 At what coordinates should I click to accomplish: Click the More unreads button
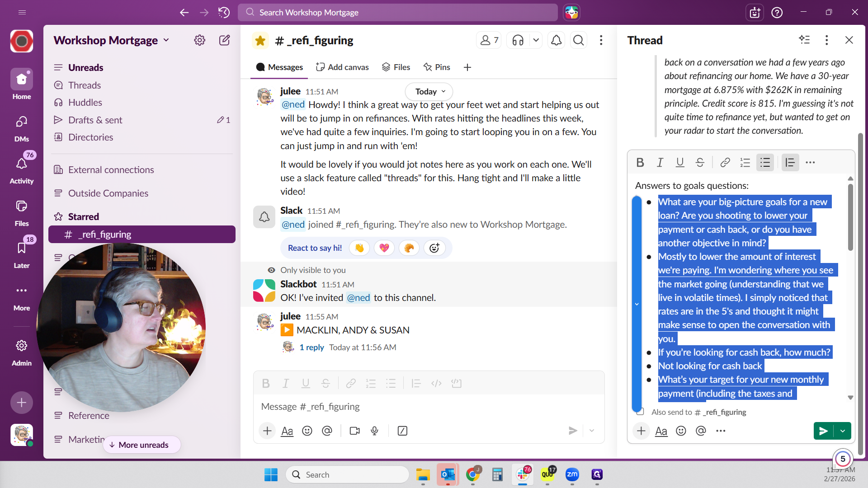[x=142, y=445]
